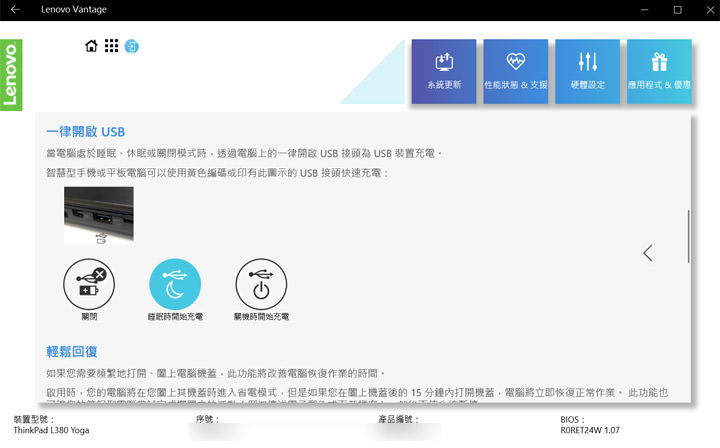This screenshot has height=448, width=720.
Task: Maximize the Lenovo Vantage window
Action: pos(677,10)
